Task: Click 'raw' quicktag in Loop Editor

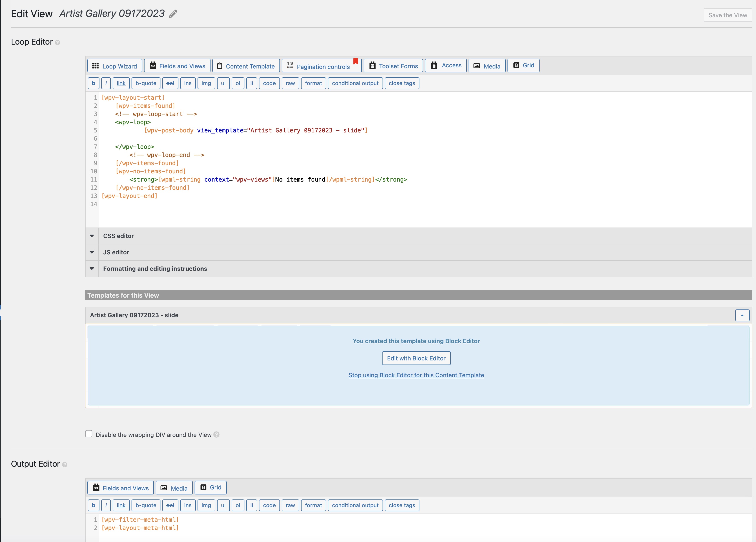Action: click(290, 83)
